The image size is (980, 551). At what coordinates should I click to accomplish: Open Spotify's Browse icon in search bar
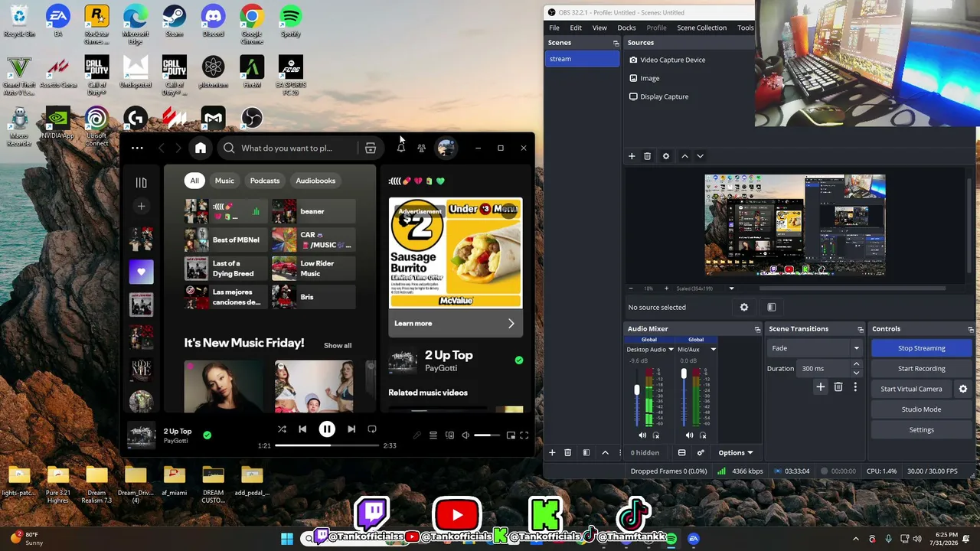[x=371, y=148]
